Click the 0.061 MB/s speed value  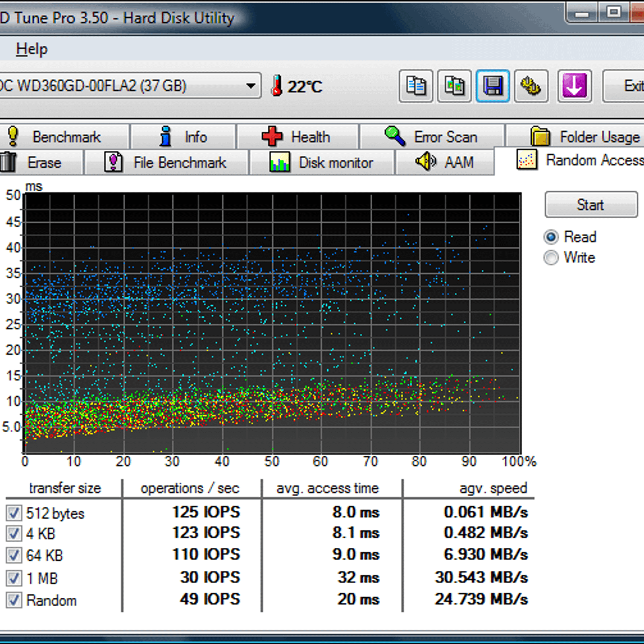486,512
